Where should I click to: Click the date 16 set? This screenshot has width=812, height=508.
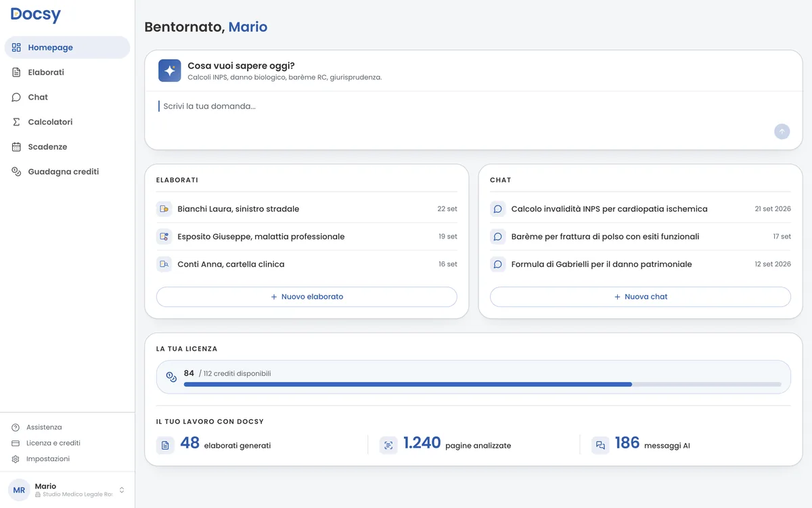pyautogui.click(x=448, y=264)
